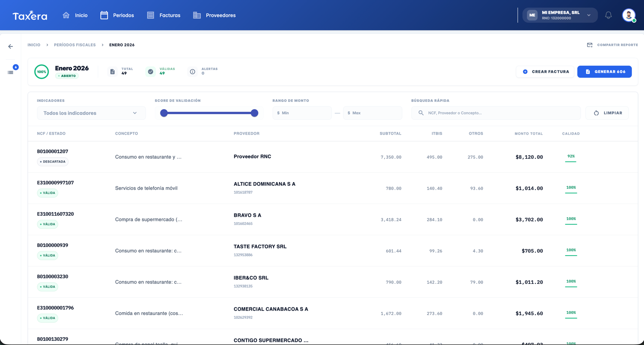644x345 pixels.
Task: Go to Inicio breadcrumb
Action: pos(34,45)
